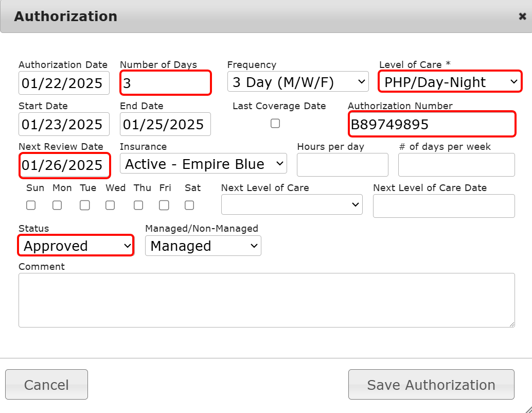Screen dimensions: 532x413
Task: Grab the Comment box resize handle
Action: (511, 324)
